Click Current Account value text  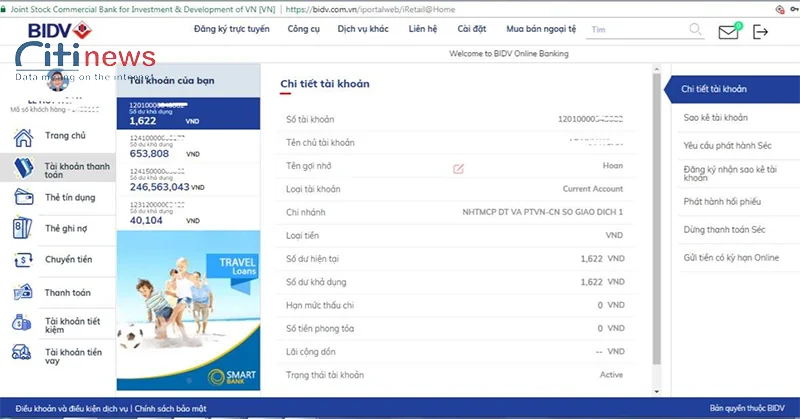click(593, 189)
